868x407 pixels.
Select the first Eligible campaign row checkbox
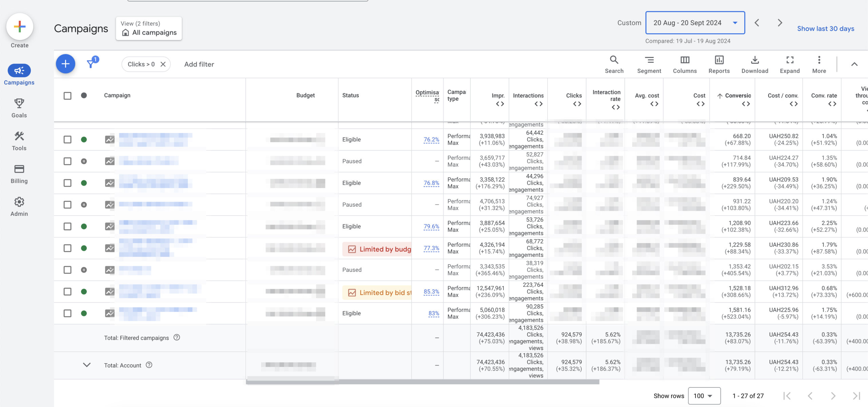click(67, 140)
